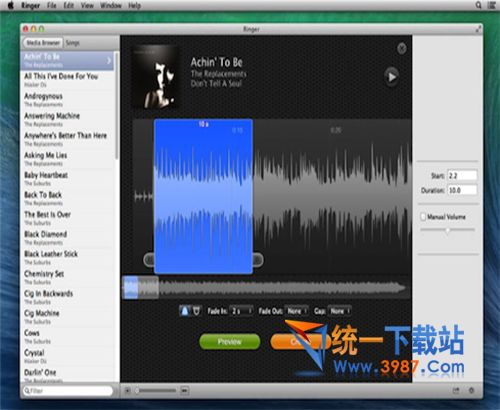Click the Manual Volume slider
Image resolution: width=500 pixels, height=410 pixels.
tap(448, 230)
